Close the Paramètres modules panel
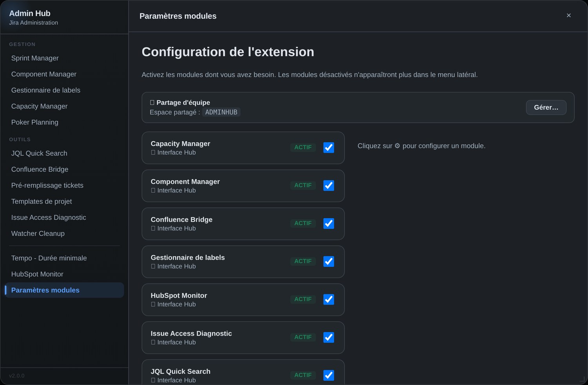The image size is (588, 385). click(568, 15)
